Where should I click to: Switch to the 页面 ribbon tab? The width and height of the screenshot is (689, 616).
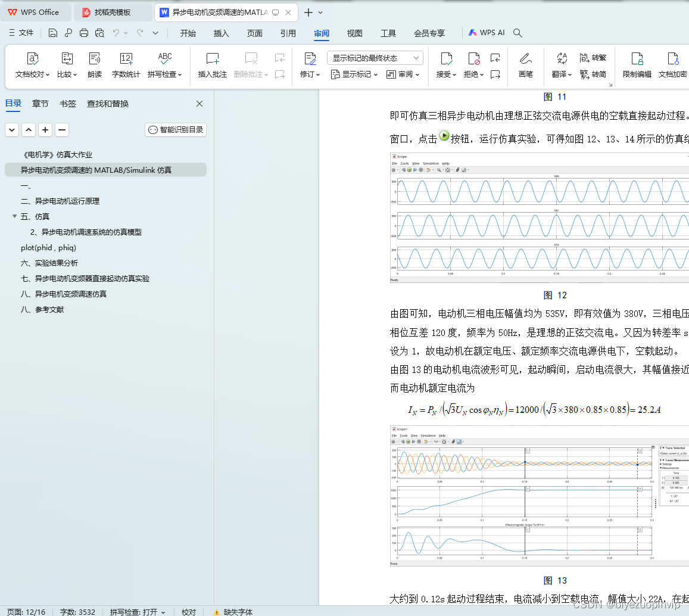(x=255, y=33)
